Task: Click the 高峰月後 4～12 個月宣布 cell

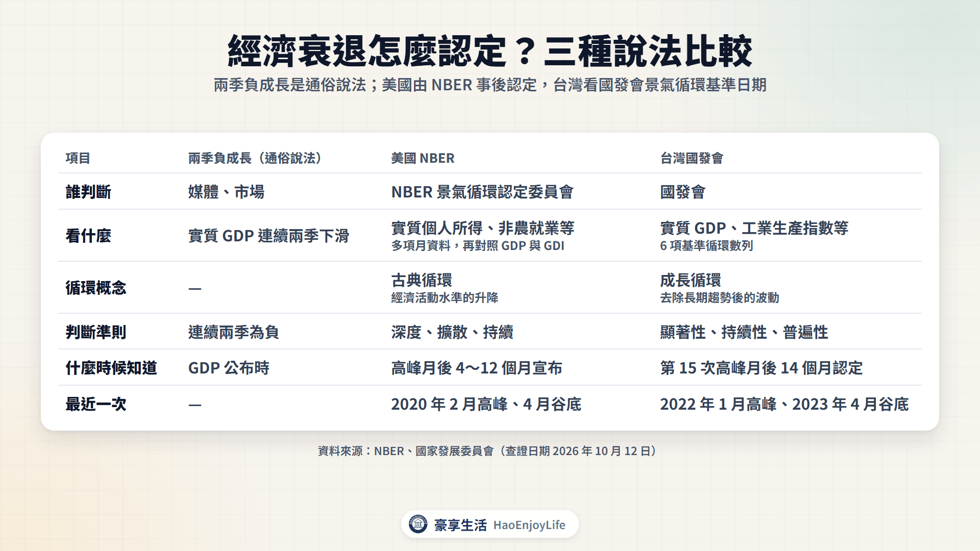Action: coord(477,368)
